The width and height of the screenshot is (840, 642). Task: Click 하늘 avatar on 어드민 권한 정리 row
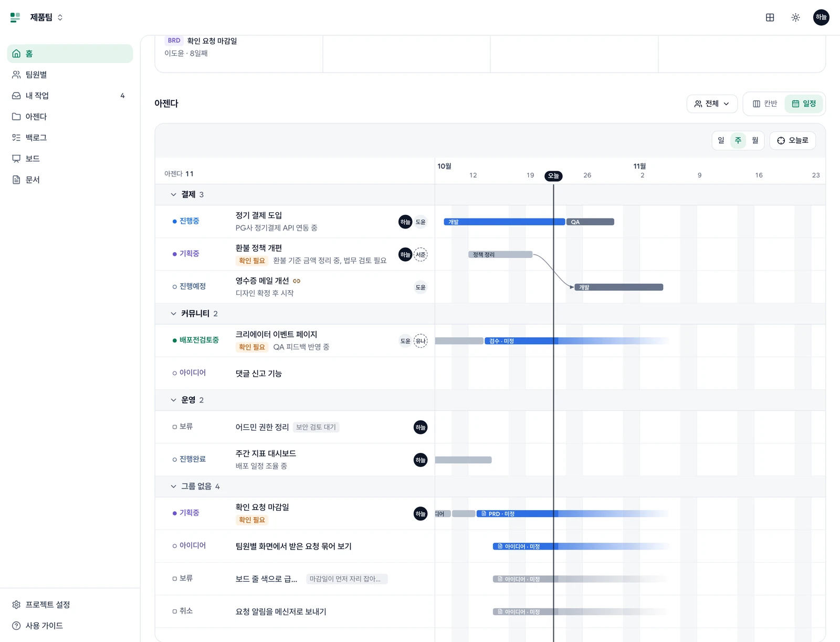pos(421,428)
